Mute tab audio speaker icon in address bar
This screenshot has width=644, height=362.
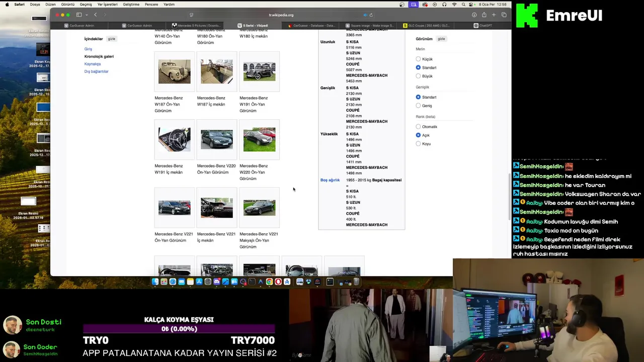point(365,15)
